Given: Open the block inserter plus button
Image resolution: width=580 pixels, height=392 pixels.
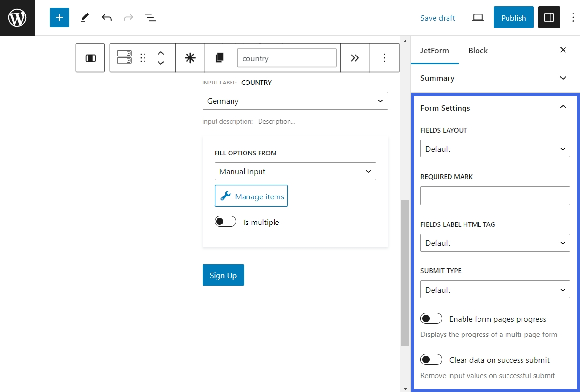Looking at the screenshot, I should (59, 18).
